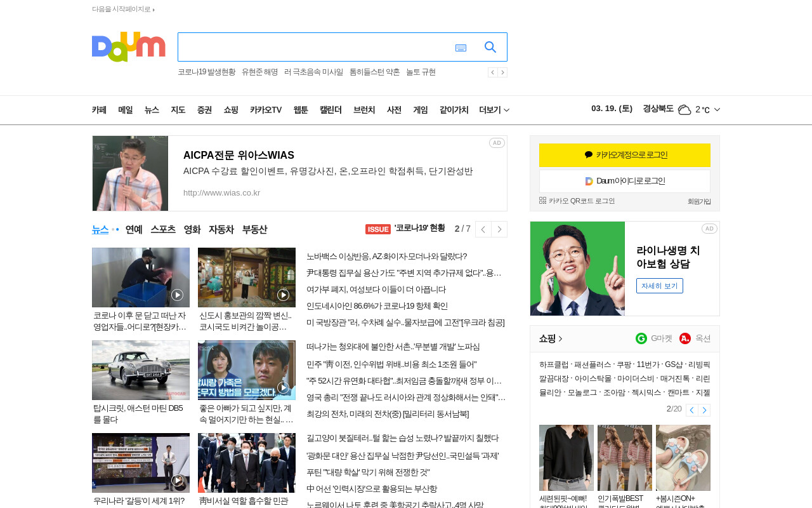Screen dimensions: 812x508
Task: Open the WIAS lecturer ad image
Action: [131, 173]
